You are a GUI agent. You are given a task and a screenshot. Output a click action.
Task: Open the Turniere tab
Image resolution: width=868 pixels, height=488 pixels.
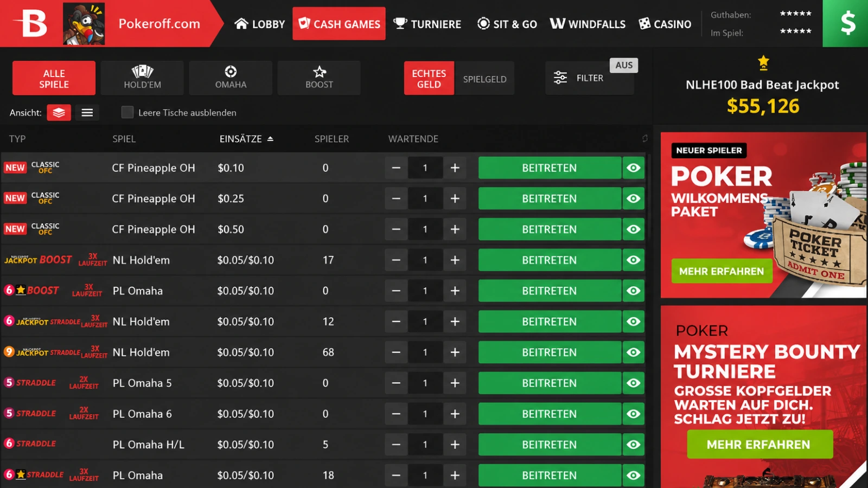[427, 24]
